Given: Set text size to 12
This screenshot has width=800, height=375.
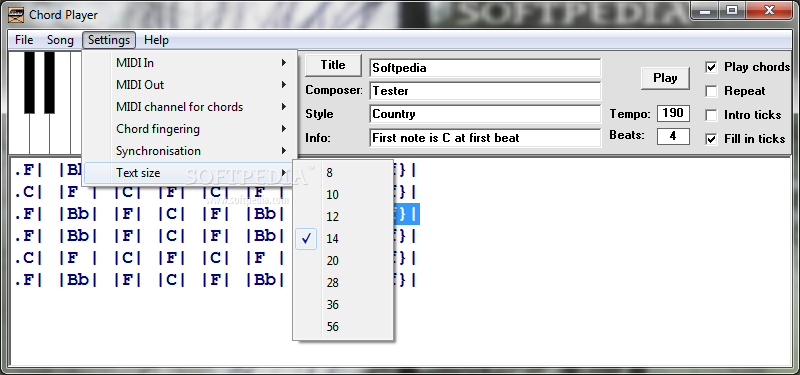Looking at the screenshot, I should pyautogui.click(x=343, y=216).
